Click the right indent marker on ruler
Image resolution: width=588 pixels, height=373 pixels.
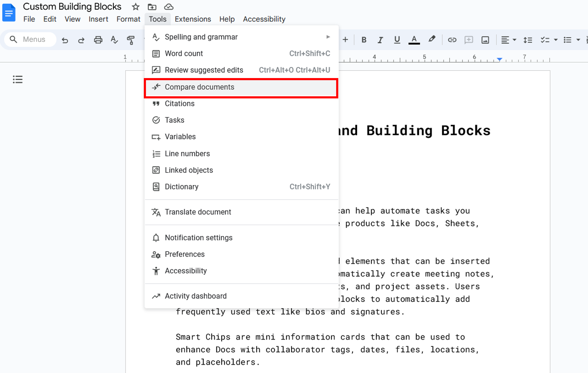pyautogui.click(x=499, y=59)
